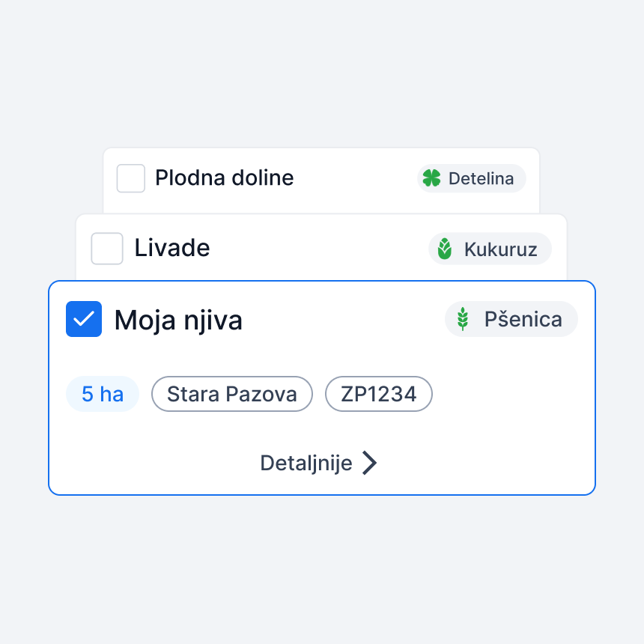644x644 pixels.
Task: Uncheck the Moja njiva checkbox
Action: [x=84, y=319]
